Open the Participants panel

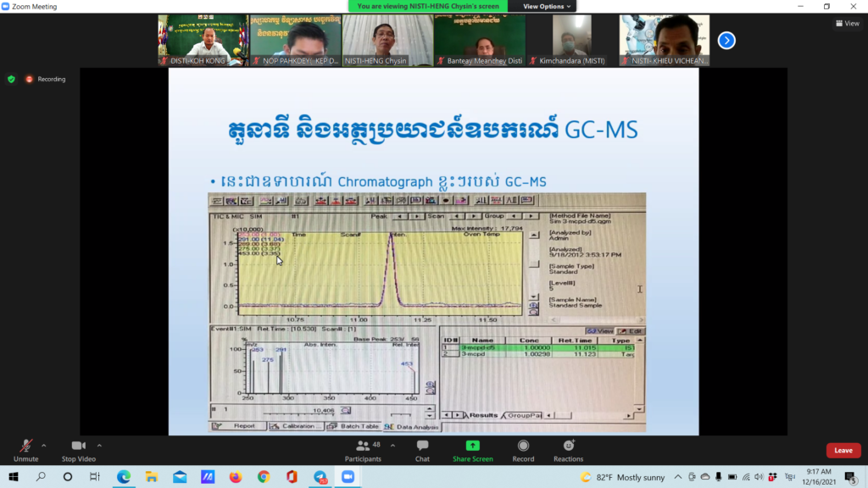[368, 449]
